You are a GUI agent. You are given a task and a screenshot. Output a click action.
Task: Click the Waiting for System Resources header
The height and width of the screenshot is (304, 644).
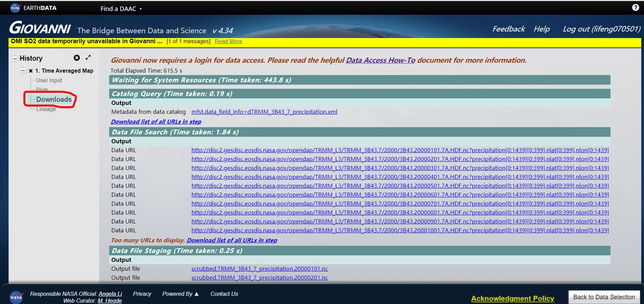pyautogui.click(x=360, y=80)
